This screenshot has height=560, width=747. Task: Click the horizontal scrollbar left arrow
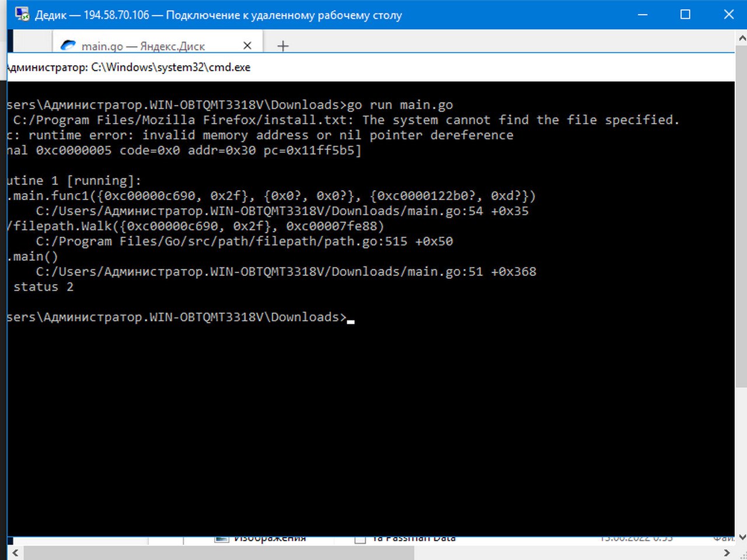tap(15, 552)
